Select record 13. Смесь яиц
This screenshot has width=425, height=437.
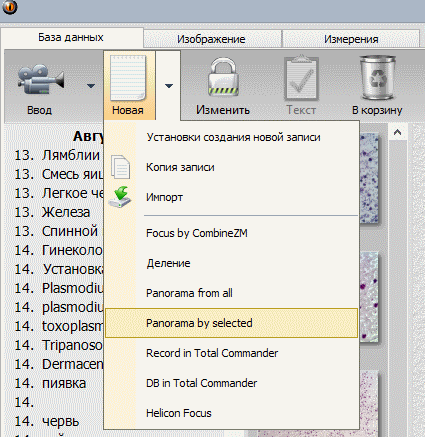59,174
